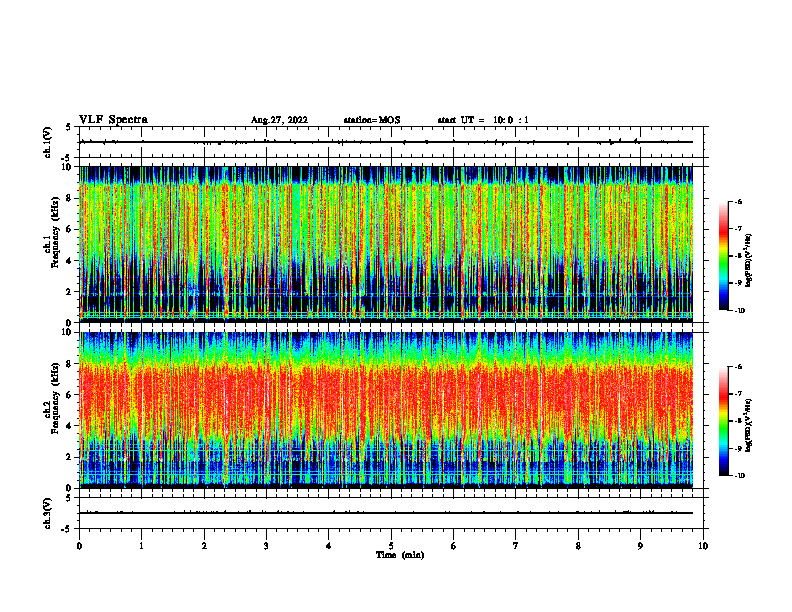792x612 pixels.
Task: Click time axis tick label "7"
Action: point(516,546)
